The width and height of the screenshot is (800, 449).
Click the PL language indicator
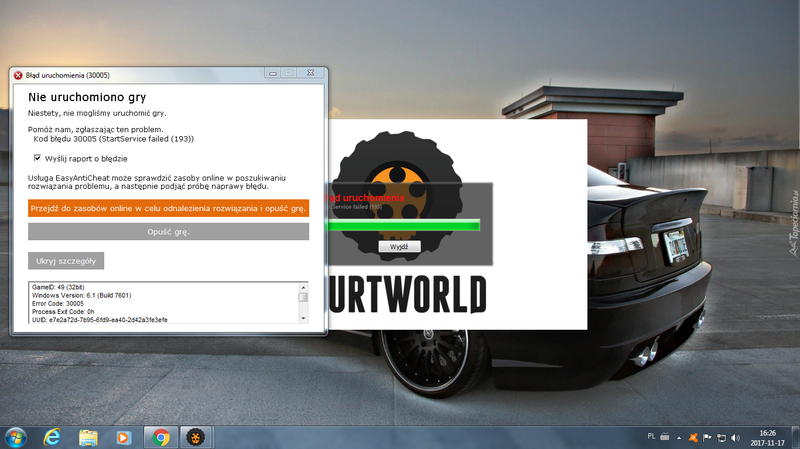pos(651,436)
